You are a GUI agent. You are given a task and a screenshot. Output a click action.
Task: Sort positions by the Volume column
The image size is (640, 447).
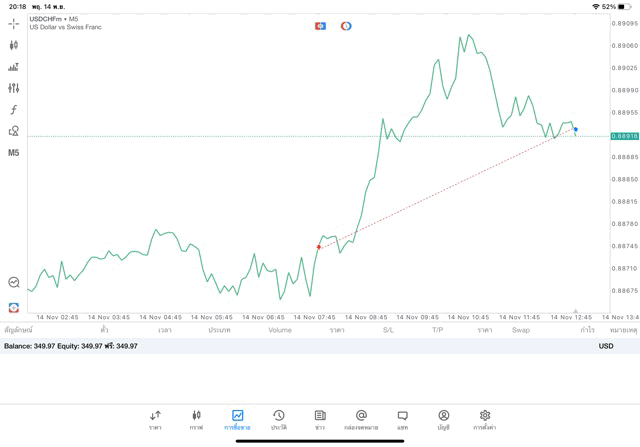point(280,330)
